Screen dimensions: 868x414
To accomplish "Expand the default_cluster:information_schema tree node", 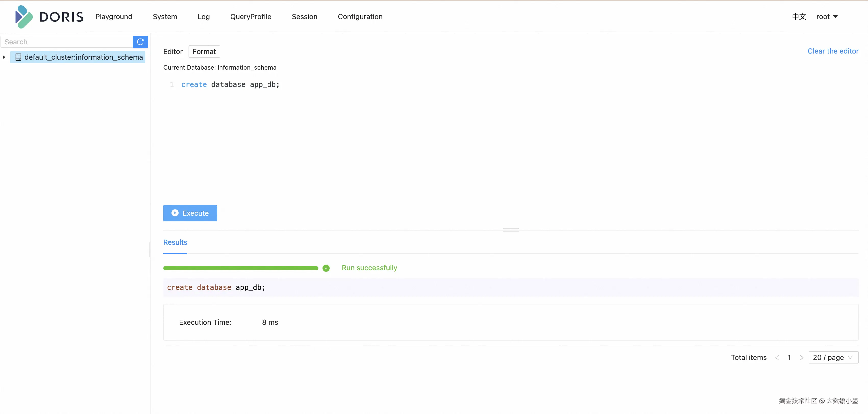I will [4, 57].
